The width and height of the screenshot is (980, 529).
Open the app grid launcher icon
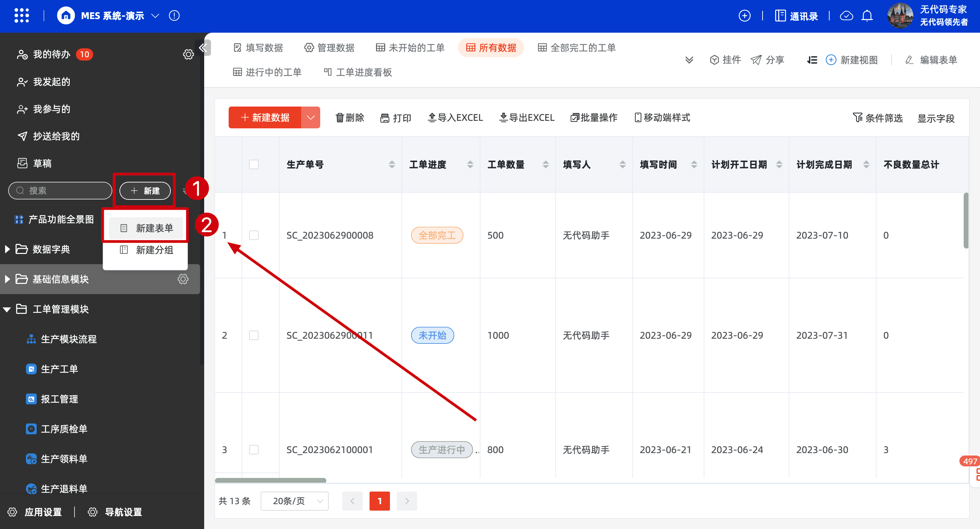click(x=21, y=16)
